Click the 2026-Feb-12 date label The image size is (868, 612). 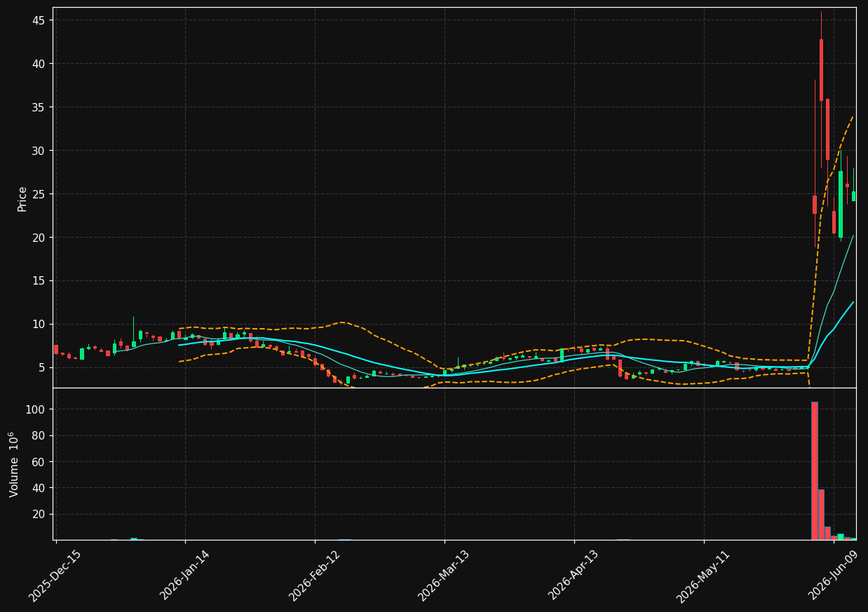click(315, 576)
